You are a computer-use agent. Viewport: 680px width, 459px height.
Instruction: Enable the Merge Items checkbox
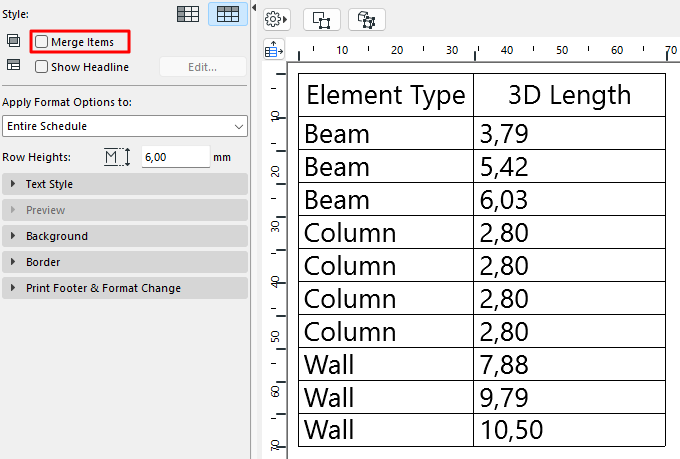coord(42,42)
